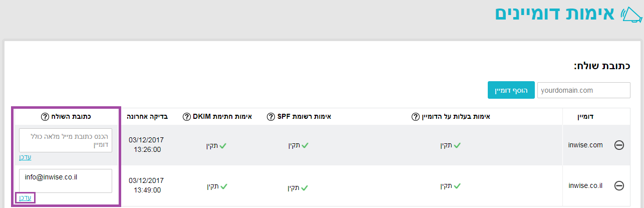Image resolution: width=644 pixels, height=208 pixels.
Task: Click DKIM green checkmark for inwise.co.il
Action: pyautogui.click(x=223, y=186)
